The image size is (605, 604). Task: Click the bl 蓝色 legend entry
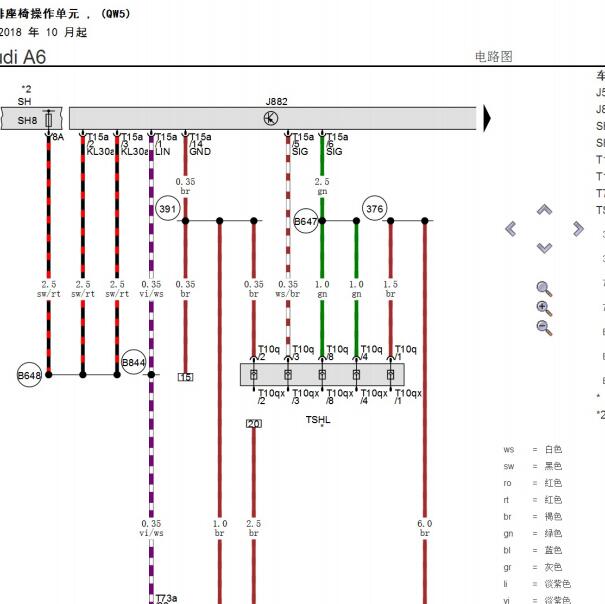(x=532, y=550)
